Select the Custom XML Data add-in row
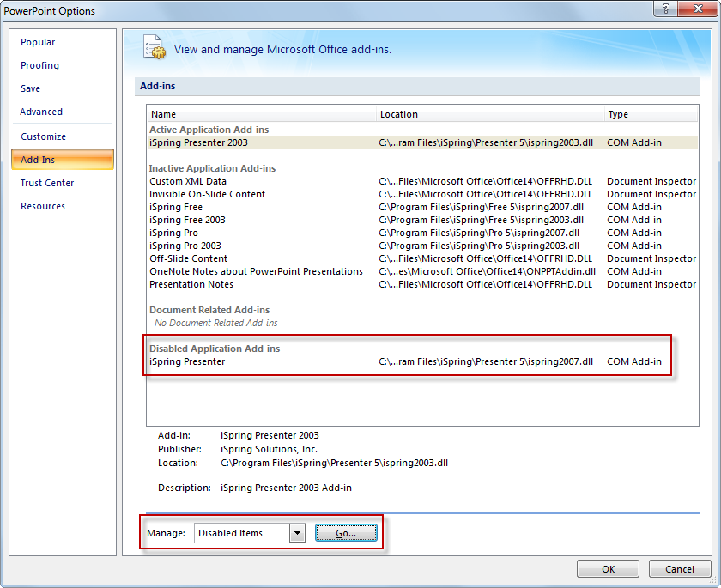 (x=422, y=181)
